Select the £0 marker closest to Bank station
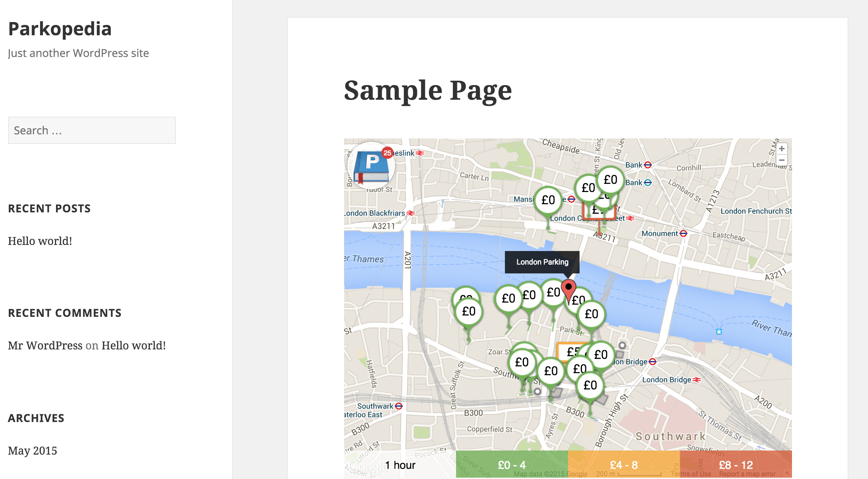 610,180
